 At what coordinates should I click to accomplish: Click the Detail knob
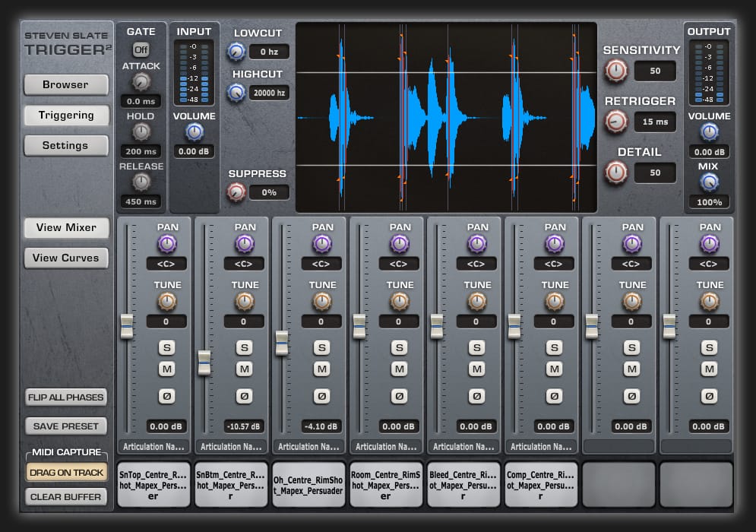click(x=616, y=173)
